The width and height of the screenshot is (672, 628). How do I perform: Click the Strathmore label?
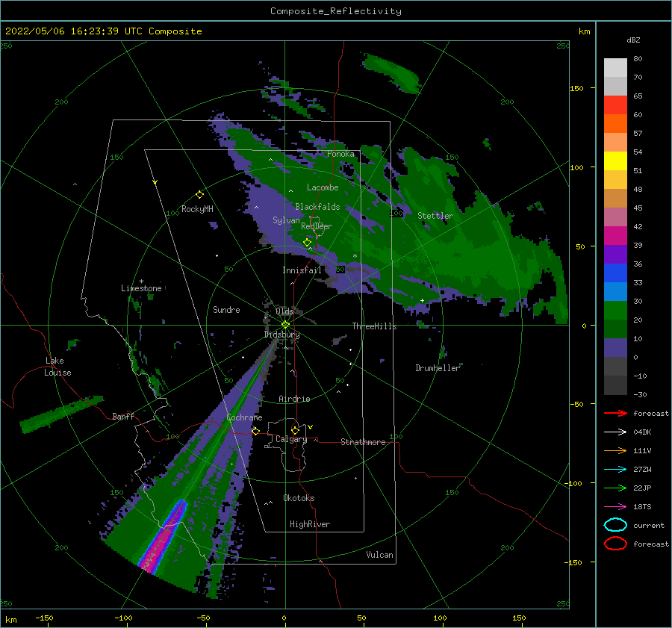pyautogui.click(x=363, y=442)
